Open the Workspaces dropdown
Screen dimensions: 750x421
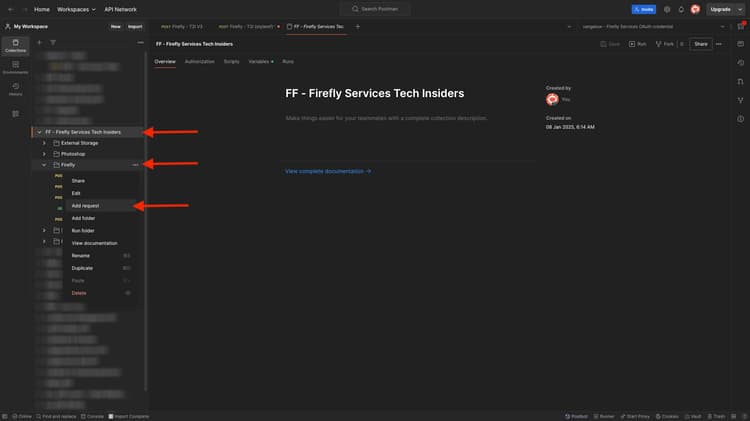pos(76,9)
